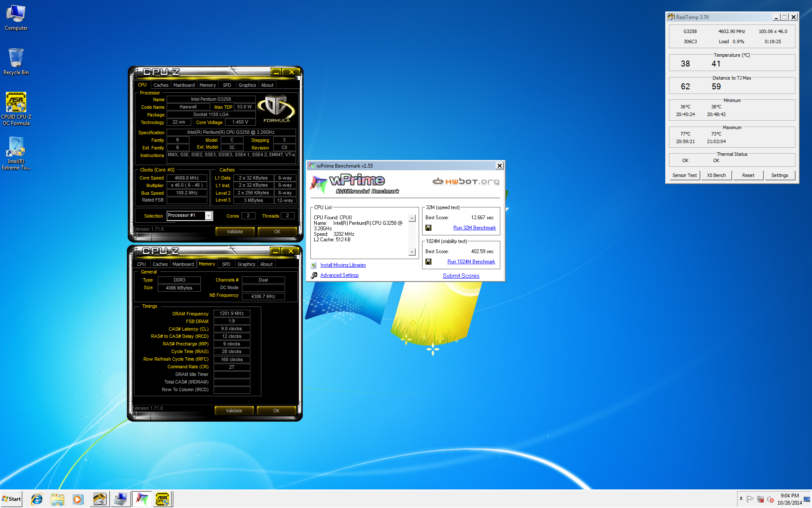
Task: Click the RealTemp title bar icon
Action: pos(671,17)
